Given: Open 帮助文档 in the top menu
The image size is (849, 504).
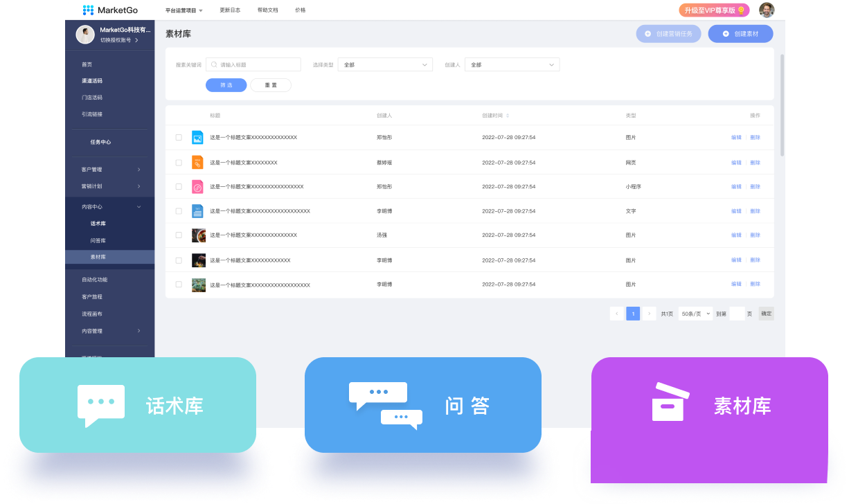Looking at the screenshot, I should [x=267, y=10].
